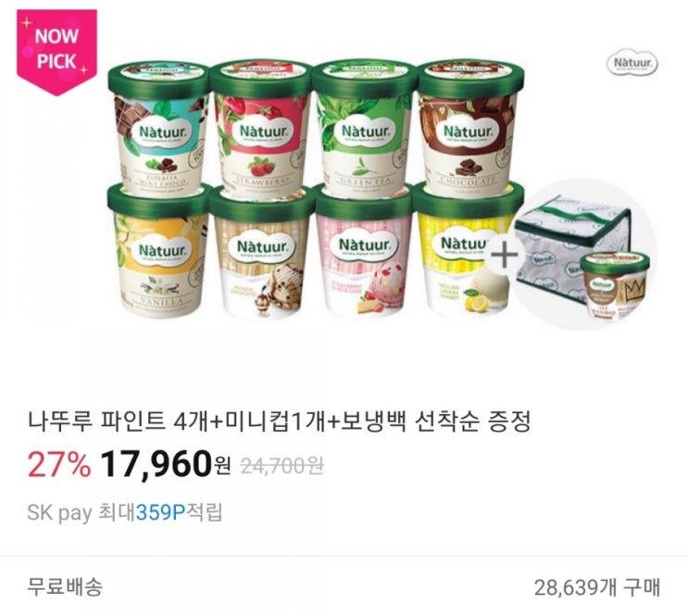Click the 17,960원 sale price
This screenshot has height=616, width=688.
(166, 464)
